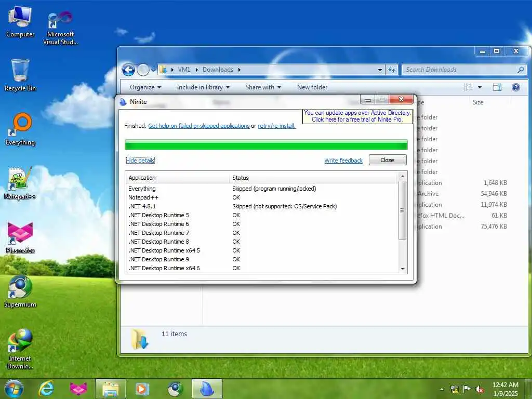
Task: Open the recent pages dropdown in Explorer
Action: [153, 70]
